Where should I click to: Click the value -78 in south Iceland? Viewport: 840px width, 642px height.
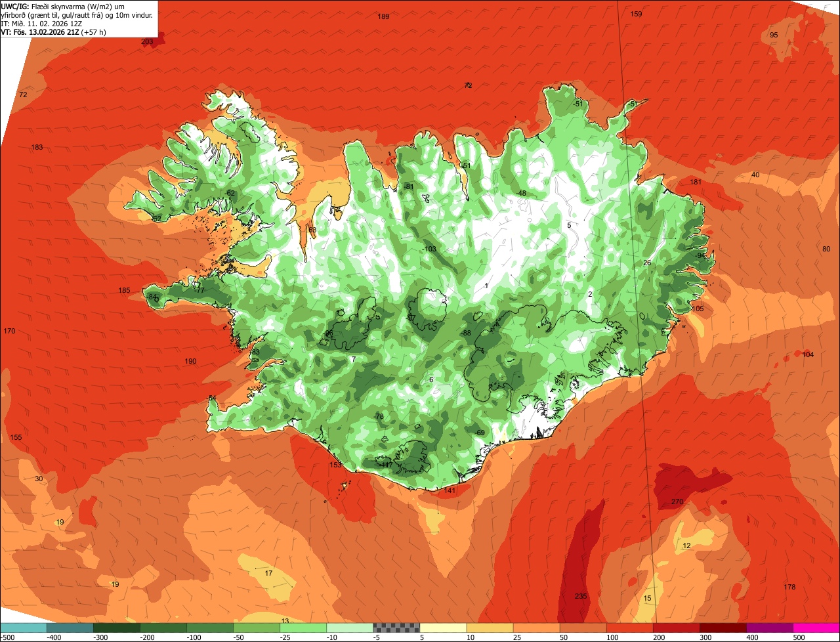tap(378, 416)
